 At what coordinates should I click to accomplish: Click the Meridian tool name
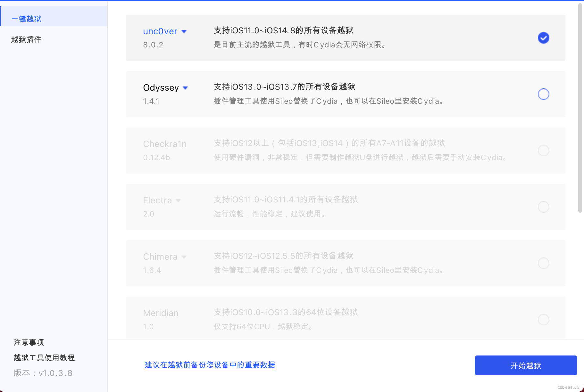pos(161,313)
